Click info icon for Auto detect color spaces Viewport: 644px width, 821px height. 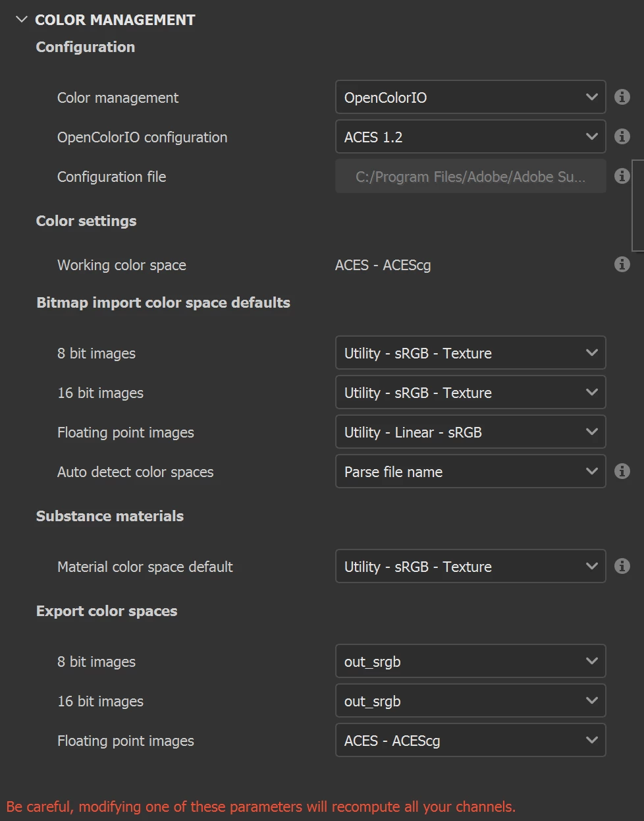(622, 471)
